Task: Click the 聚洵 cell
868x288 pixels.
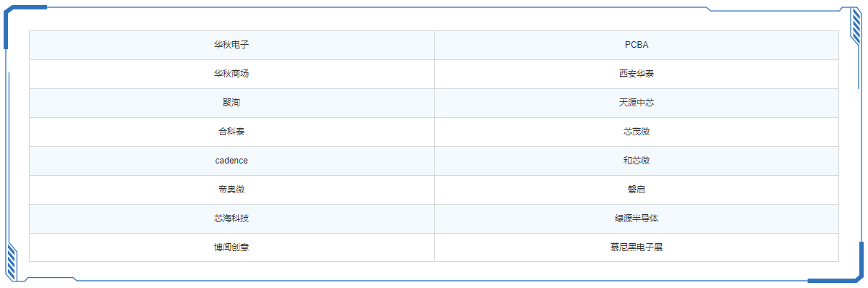Action: (x=231, y=103)
